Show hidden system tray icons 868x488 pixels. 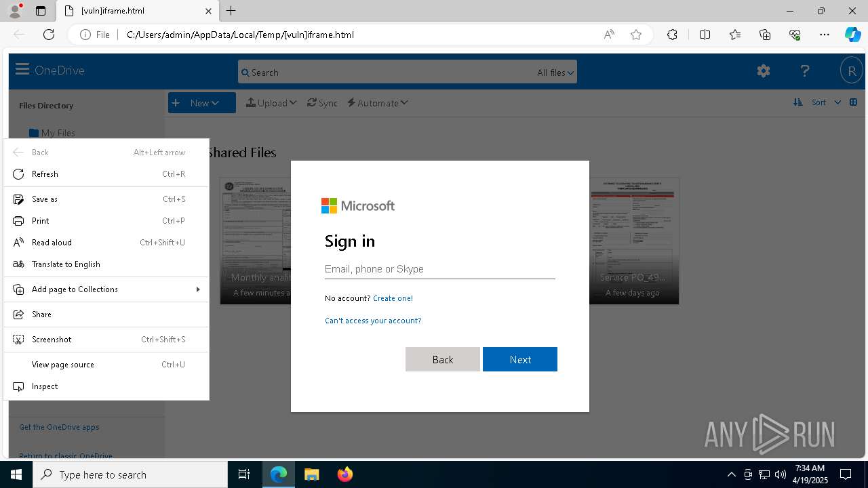coord(731,474)
